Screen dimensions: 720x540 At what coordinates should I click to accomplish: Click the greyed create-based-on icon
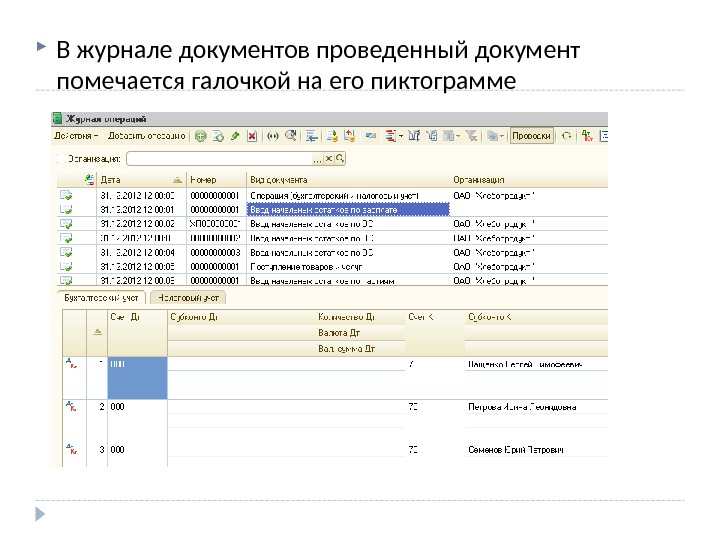492,136
